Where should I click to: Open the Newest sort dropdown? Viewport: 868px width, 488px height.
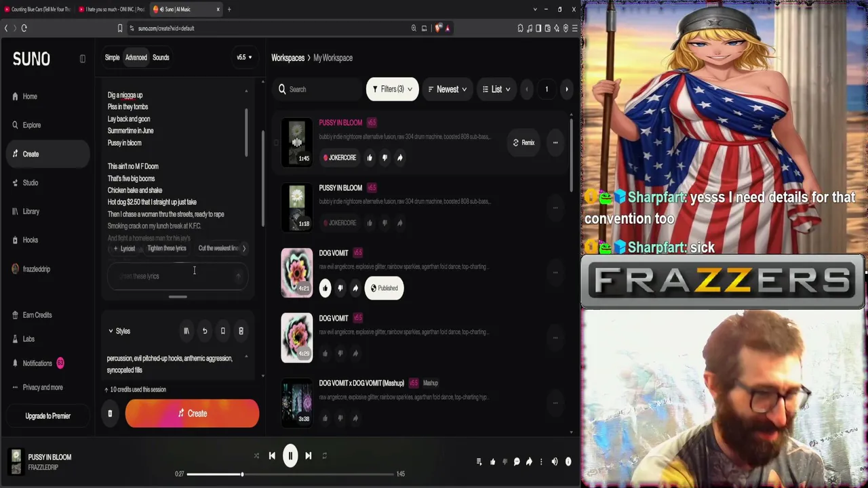pyautogui.click(x=447, y=89)
